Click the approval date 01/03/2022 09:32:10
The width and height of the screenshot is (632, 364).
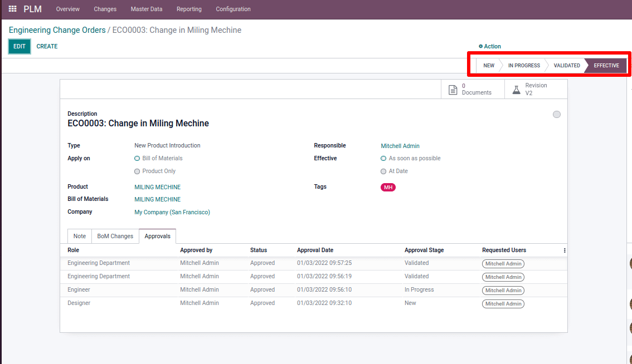pyautogui.click(x=324, y=303)
